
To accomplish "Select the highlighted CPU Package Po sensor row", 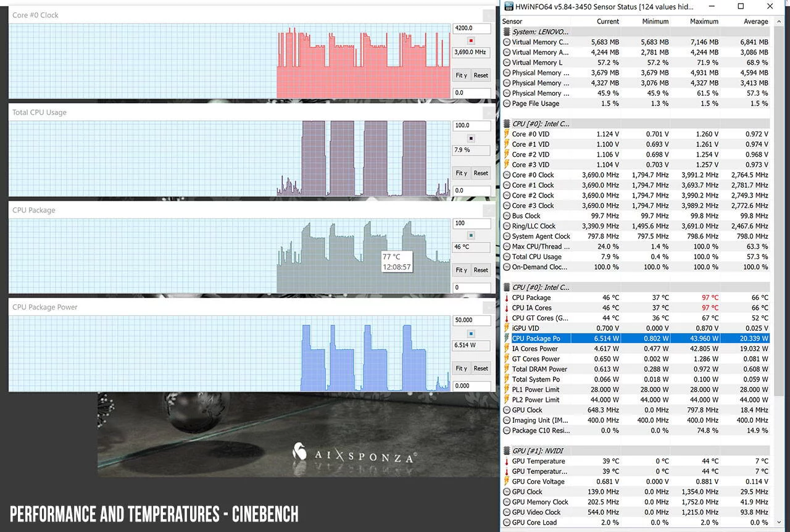I will pos(636,338).
